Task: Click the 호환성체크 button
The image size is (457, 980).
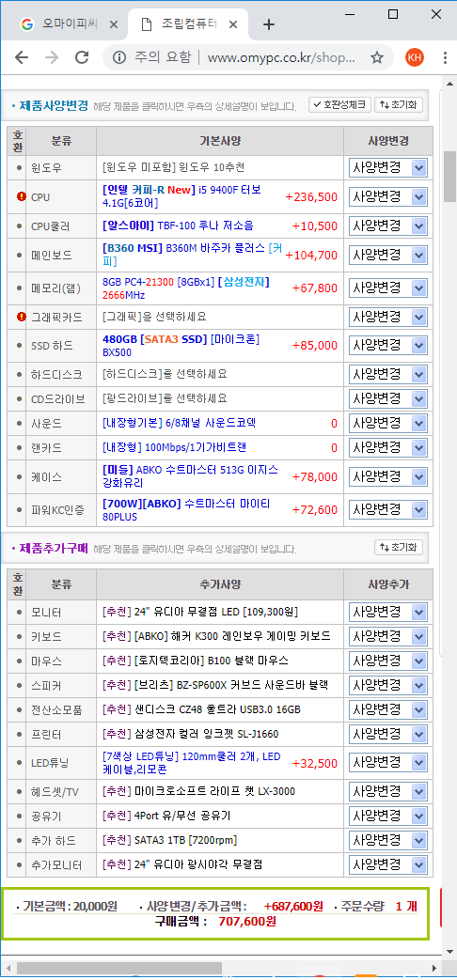Action: coord(340,104)
